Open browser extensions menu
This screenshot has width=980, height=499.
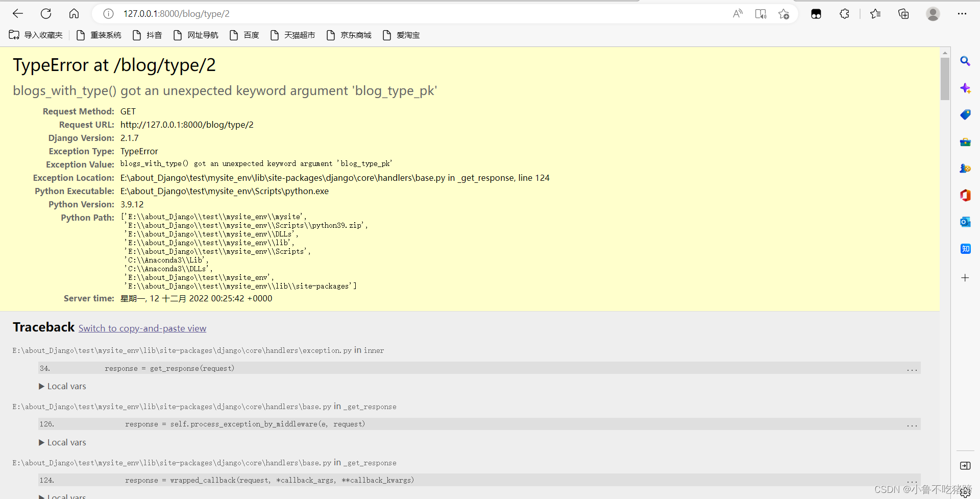(845, 14)
